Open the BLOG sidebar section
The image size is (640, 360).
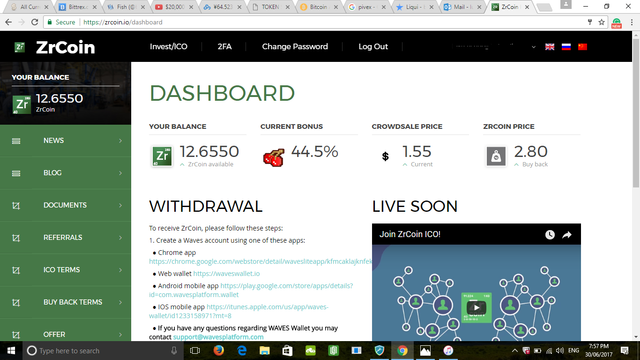[x=65, y=173]
